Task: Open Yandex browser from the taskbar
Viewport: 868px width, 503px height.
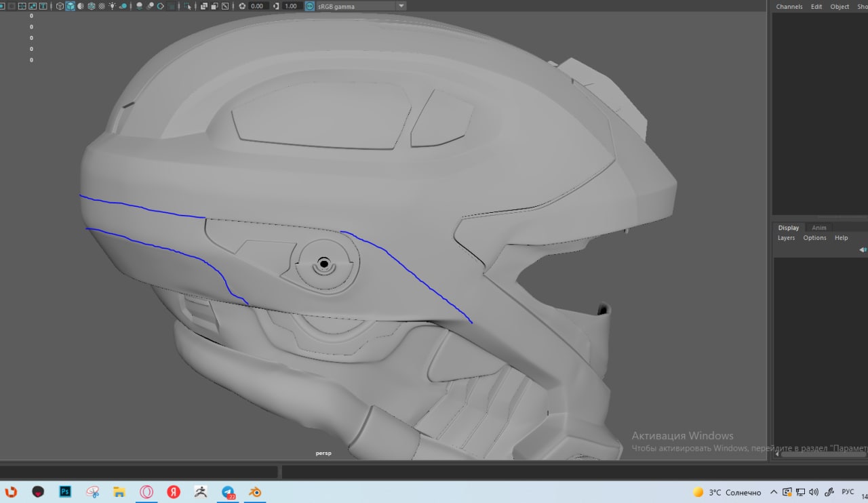Action: (174, 492)
